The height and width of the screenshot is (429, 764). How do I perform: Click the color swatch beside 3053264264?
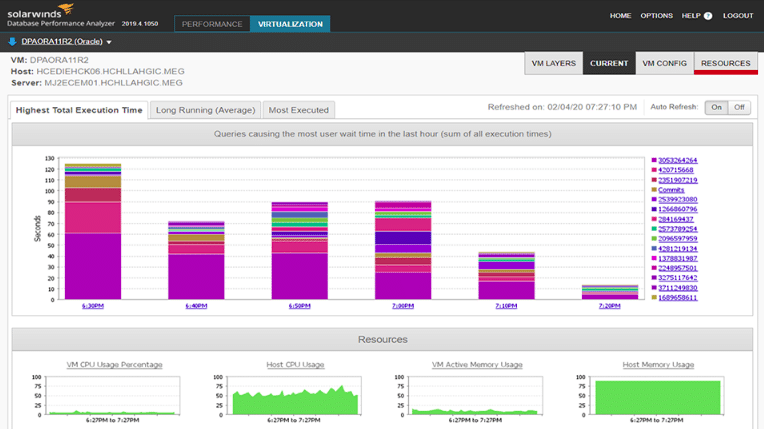pyautogui.click(x=654, y=160)
